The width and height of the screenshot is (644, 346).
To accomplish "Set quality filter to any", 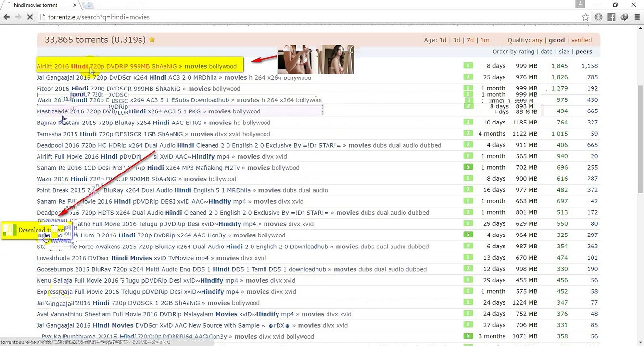I will (537, 40).
